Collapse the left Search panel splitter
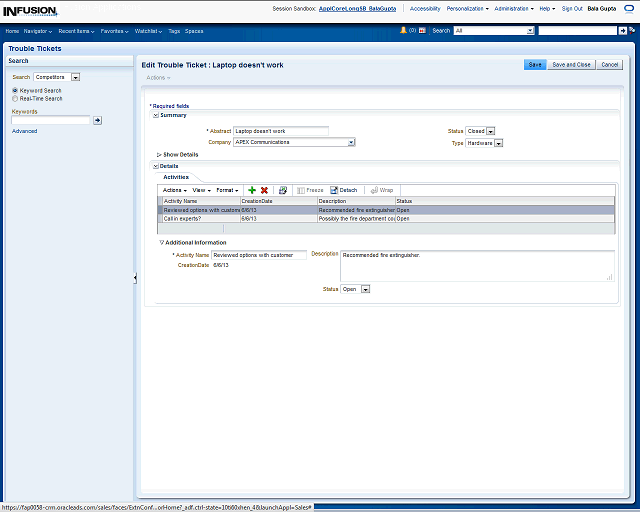This screenshot has width=640, height=512. point(135,278)
